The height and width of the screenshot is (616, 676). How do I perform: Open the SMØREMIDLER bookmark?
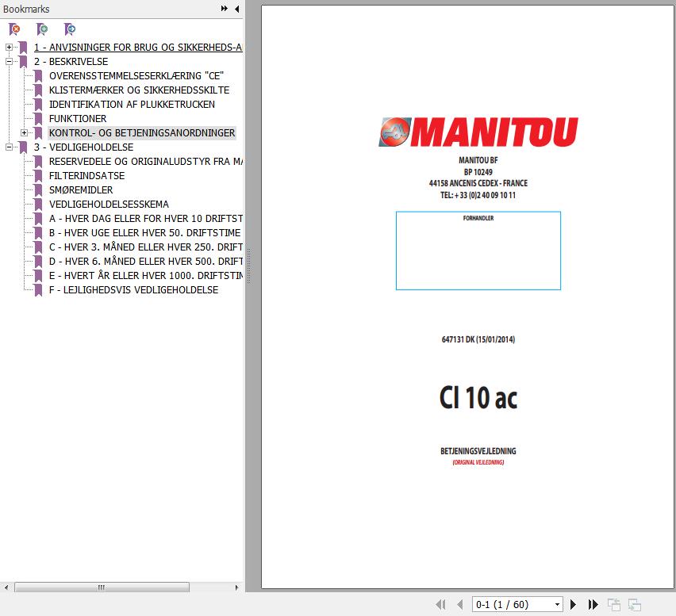pos(81,190)
